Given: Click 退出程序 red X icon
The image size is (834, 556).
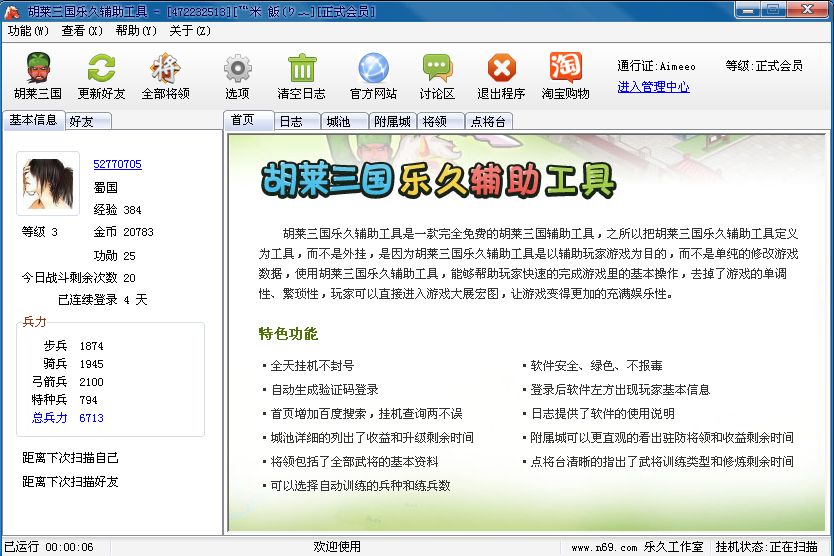Looking at the screenshot, I should (x=501, y=76).
